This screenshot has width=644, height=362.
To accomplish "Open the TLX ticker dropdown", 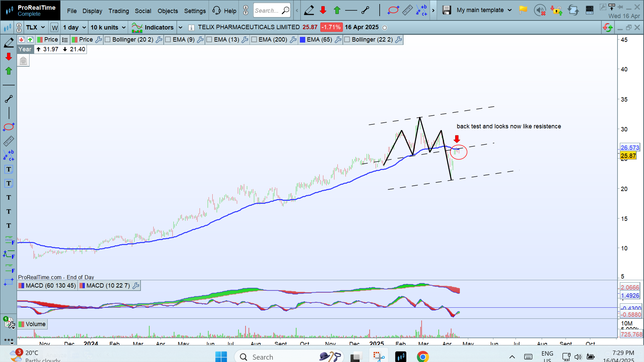I will (36, 27).
